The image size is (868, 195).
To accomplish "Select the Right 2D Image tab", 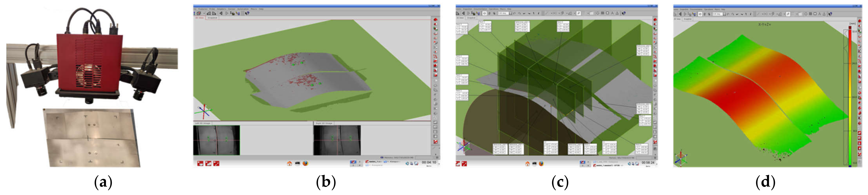I will pyautogui.click(x=324, y=123).
